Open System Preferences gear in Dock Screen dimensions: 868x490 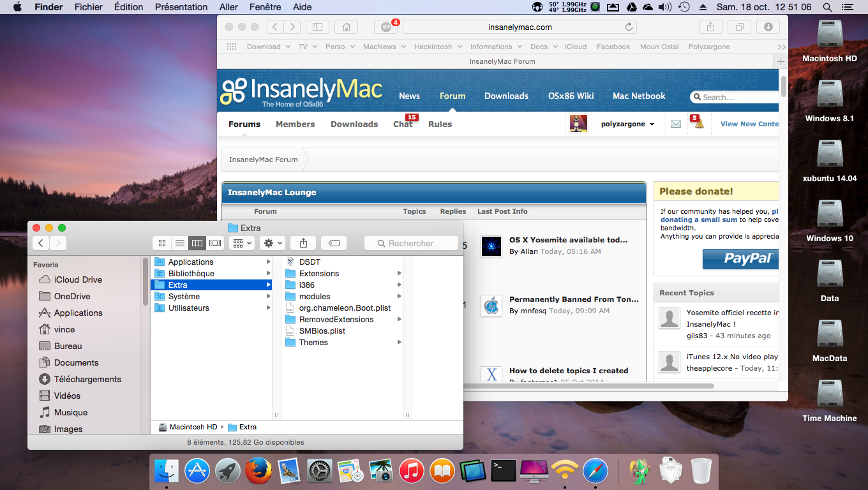[320, 471]
